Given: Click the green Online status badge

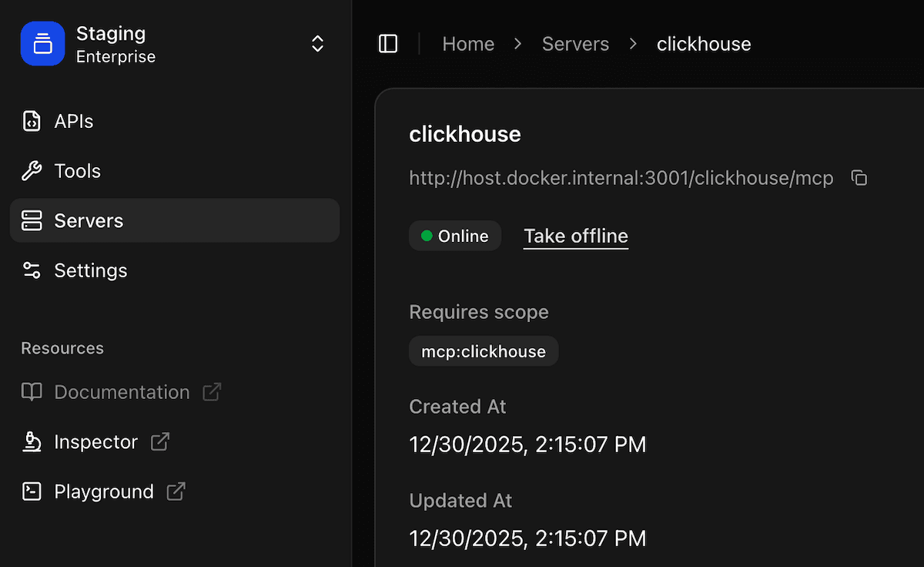Looking at the screenshot, I should click(x=455, y=236).
